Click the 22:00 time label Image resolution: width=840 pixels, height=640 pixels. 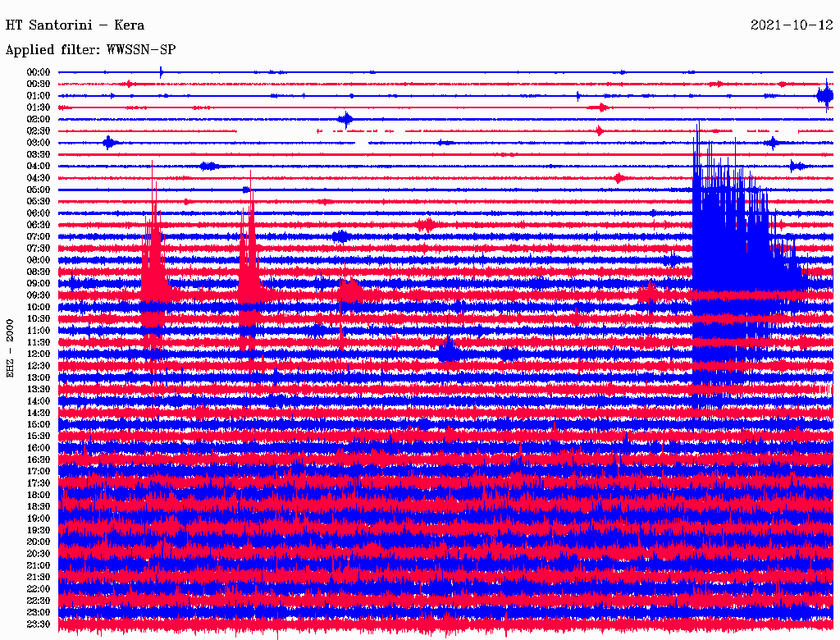pyautogui.click(x=39, y=589)
